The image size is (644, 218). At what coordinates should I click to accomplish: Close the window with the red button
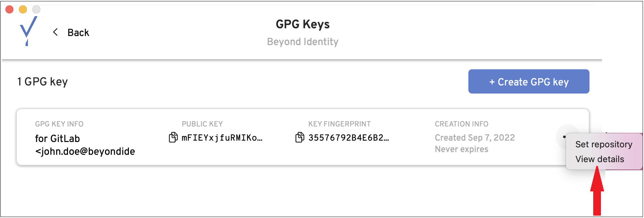(x=9, y=9)
